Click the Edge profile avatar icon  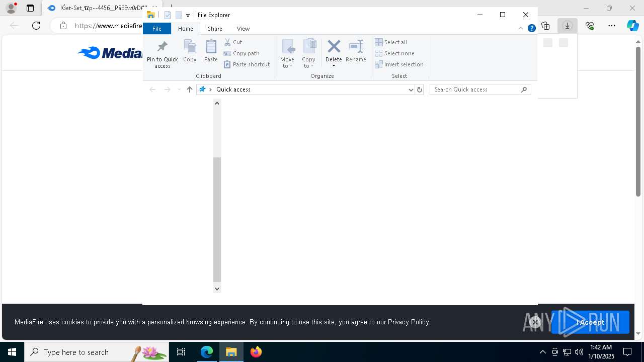11,8
